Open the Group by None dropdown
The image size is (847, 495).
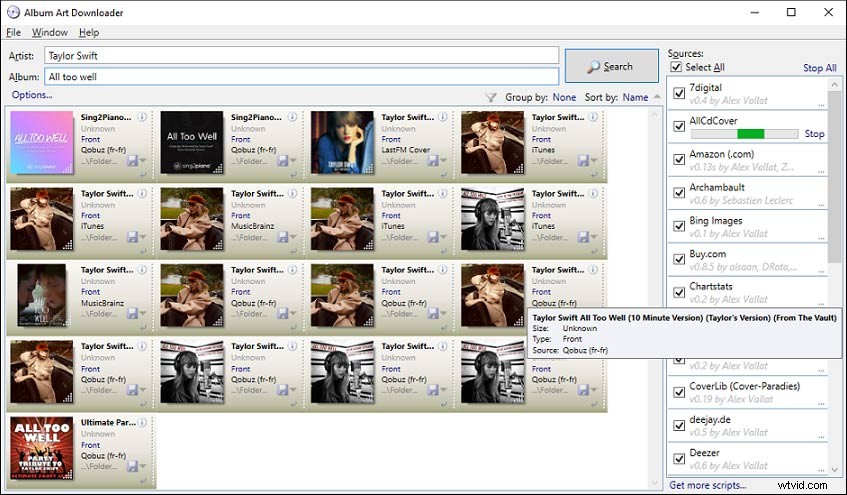564,98
